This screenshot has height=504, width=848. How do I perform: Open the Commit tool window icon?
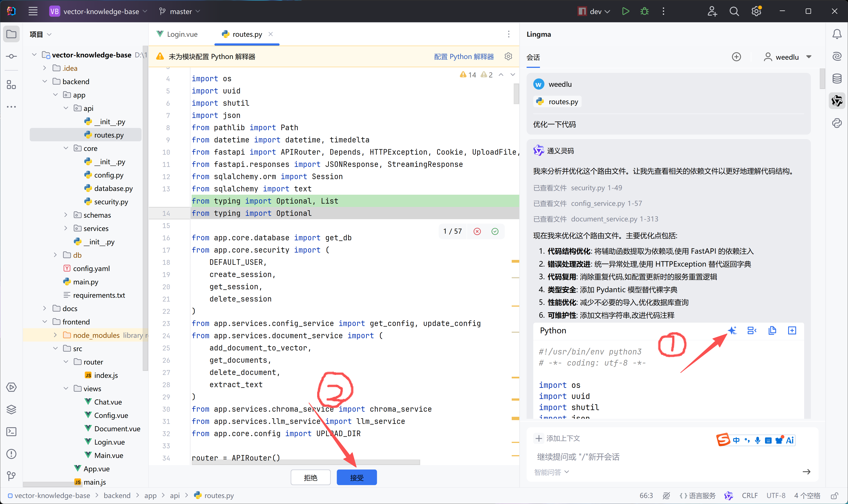pos(11,56)
